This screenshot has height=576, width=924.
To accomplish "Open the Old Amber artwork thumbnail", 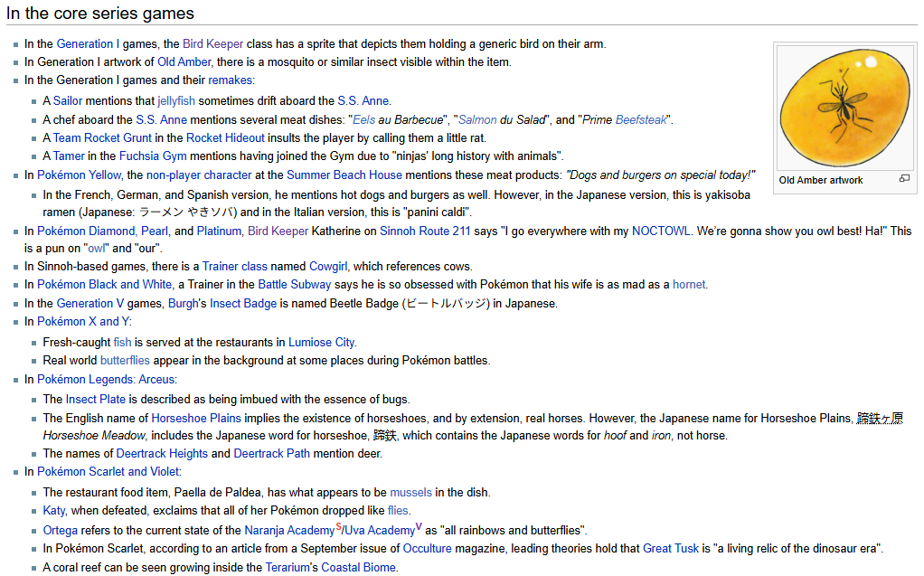I will tap(845, 108).
